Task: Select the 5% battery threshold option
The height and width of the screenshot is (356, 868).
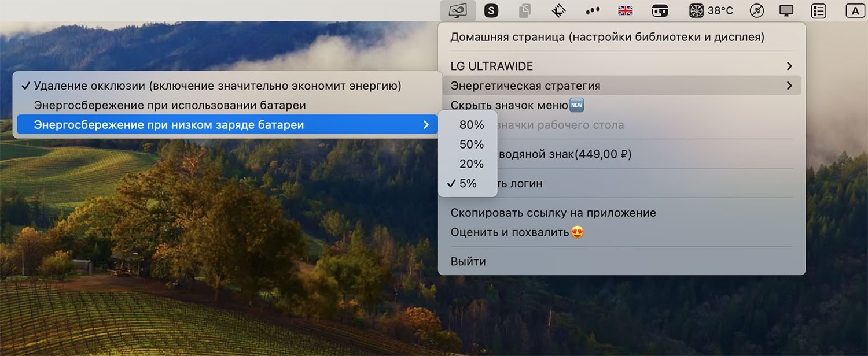Action: tap(468, 183)
